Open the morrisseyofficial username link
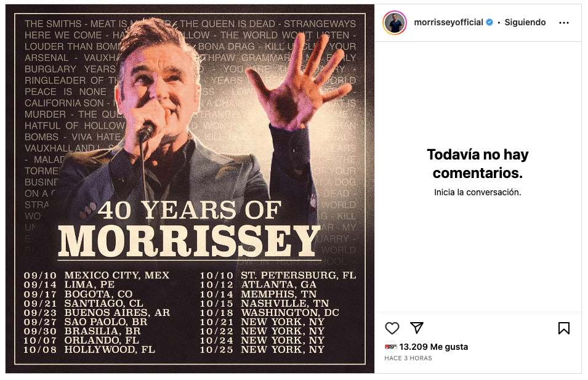 tap(448, 23)
